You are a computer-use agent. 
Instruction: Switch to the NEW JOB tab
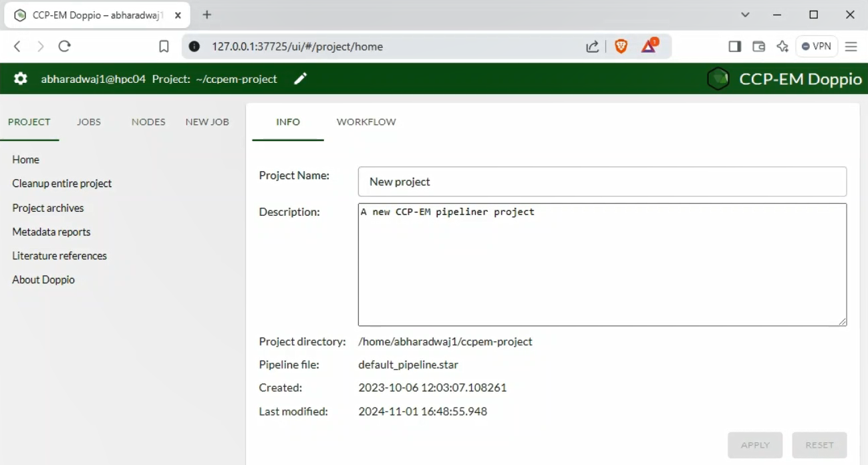click(207, 122)
